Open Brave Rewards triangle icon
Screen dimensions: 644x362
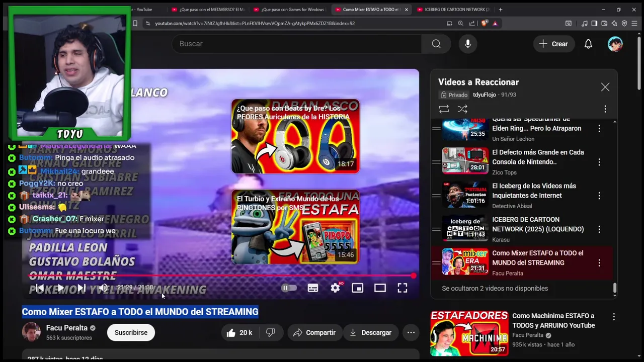[495, 23]
